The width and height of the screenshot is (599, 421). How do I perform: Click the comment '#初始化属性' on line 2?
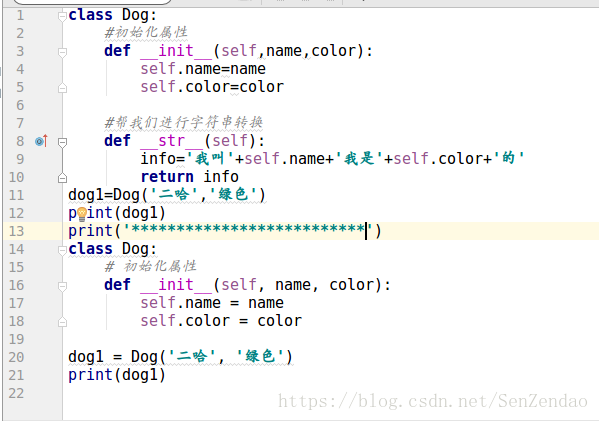[x=146, y=32]
